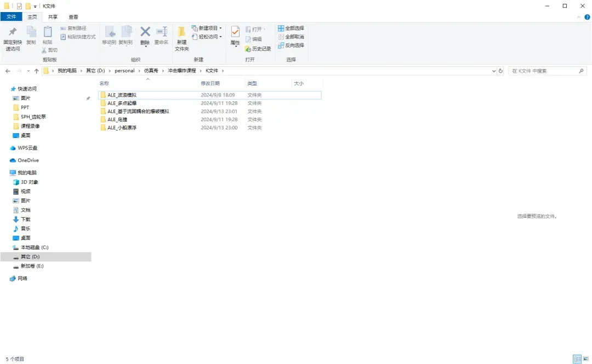Image resolution: width=592 pixels, height=364 pixels.
Task: Collapse the ribbon with the chevron
Action: point(578,17)
